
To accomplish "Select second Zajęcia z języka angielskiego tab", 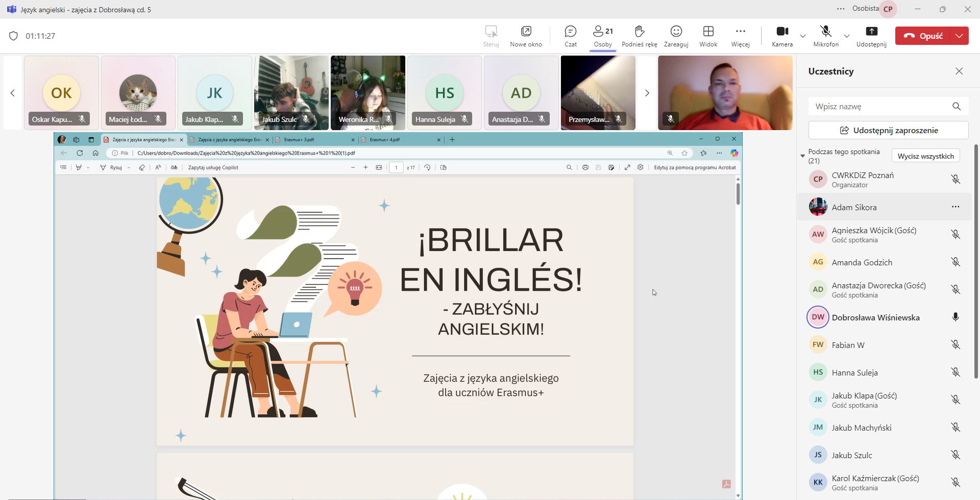I will [x=229, y=139].
